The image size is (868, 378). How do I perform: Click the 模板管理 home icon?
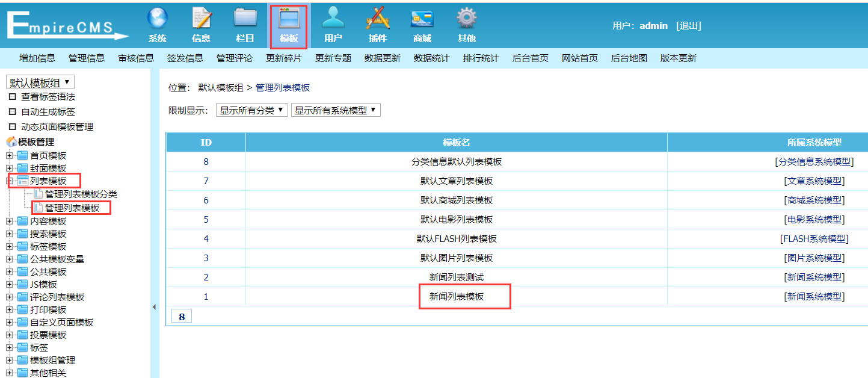pos(11,142)
